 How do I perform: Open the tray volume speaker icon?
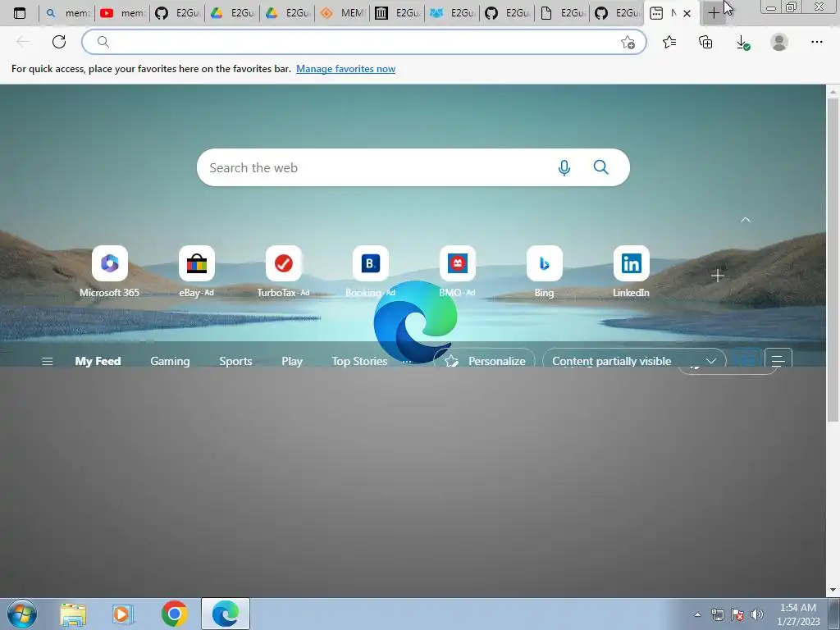click(x=756, y=614)
